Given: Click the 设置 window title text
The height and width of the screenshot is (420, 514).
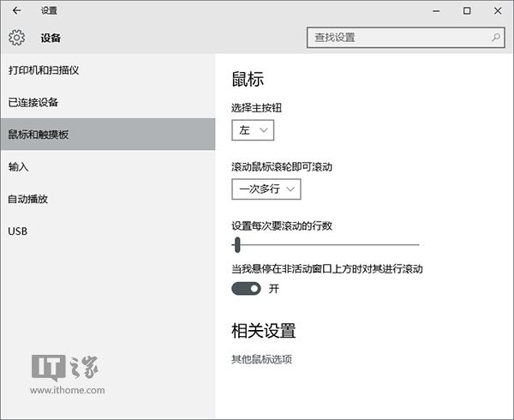Looking at the screenshot, I should [x=50, y=11].
